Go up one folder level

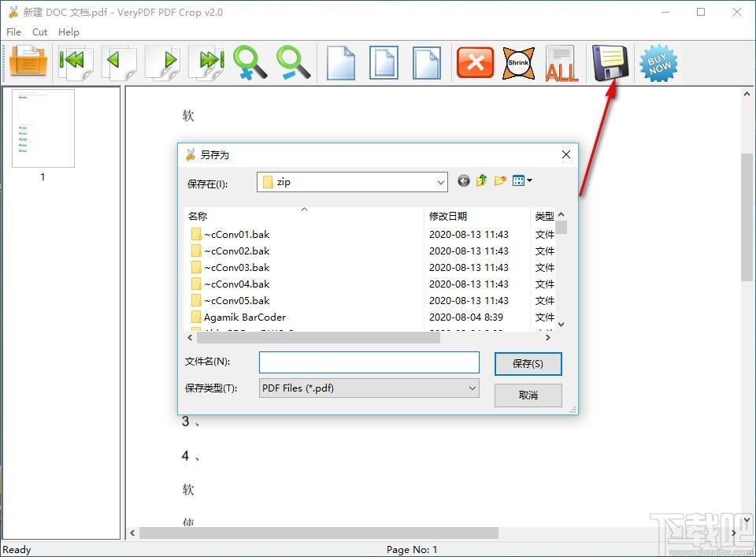(482, 181)
